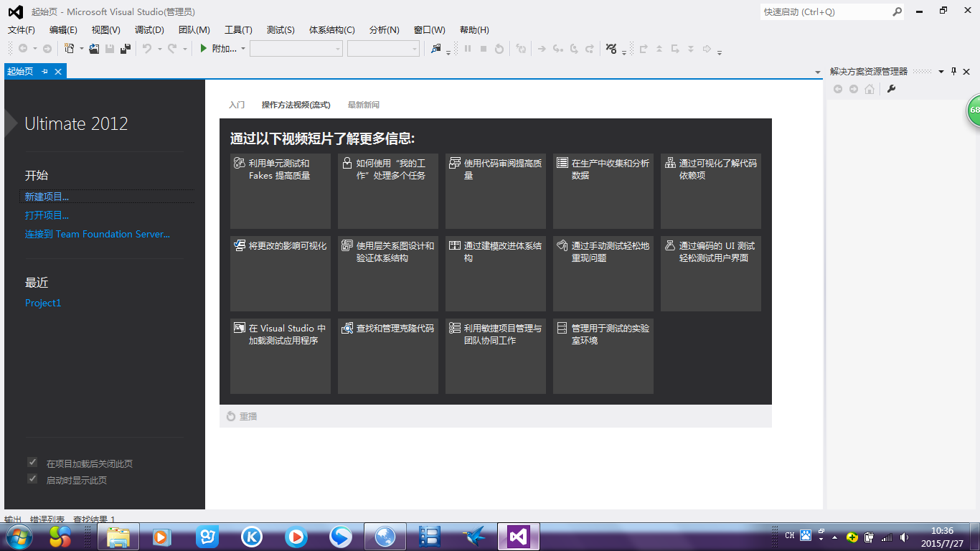
Task: Click the Undo toolbar icon
Action: [146, 49]
